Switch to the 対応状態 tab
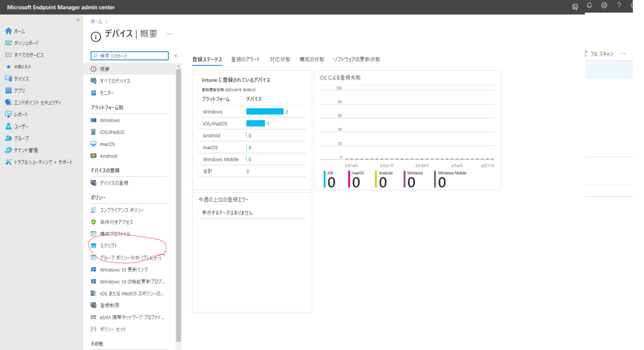644x350 pixels. tap(280, 60)
